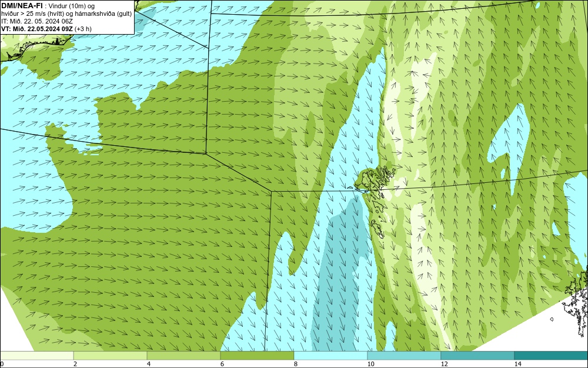Image resolution: width=588 pixels, height=368 pixels.
Task: Click the 6–8 m/s olive green legend swatch
Action: pos(258,356)
